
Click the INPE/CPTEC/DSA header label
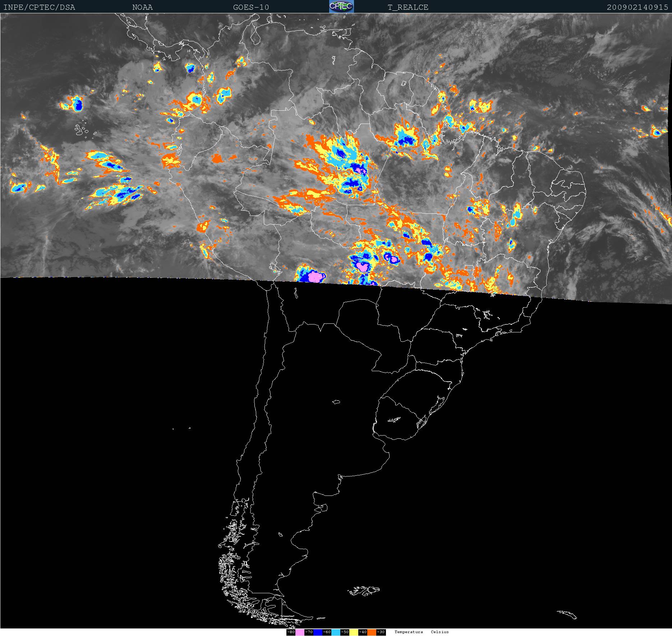39,7
